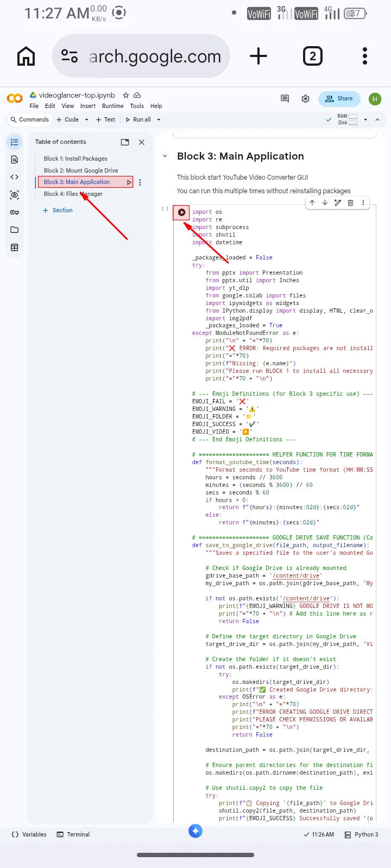The height and width of the screenshot is (868, 391).
Task: Go to Block 1: Install Packages
Action: (x=75, y=159)
